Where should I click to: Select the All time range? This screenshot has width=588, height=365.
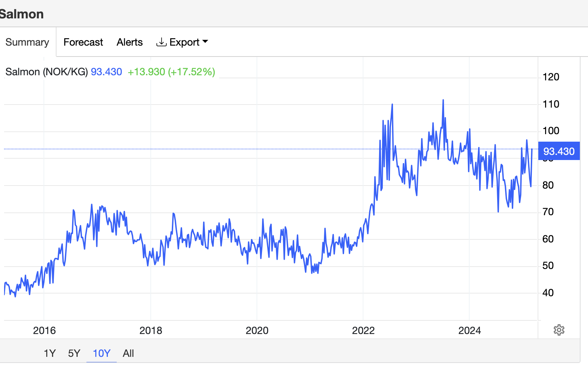click(128, 353)
